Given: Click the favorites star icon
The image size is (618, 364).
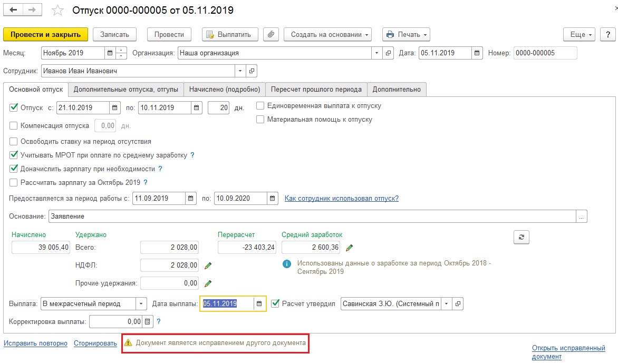Looking at the screenshot, I should click(x=58, y=11).
